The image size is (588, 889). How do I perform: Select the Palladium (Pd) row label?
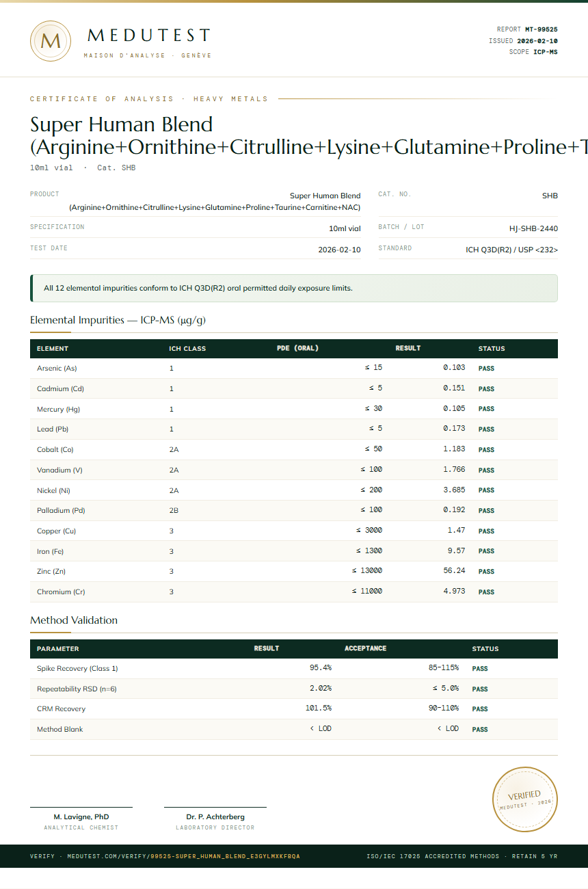(x=61, y=511)
